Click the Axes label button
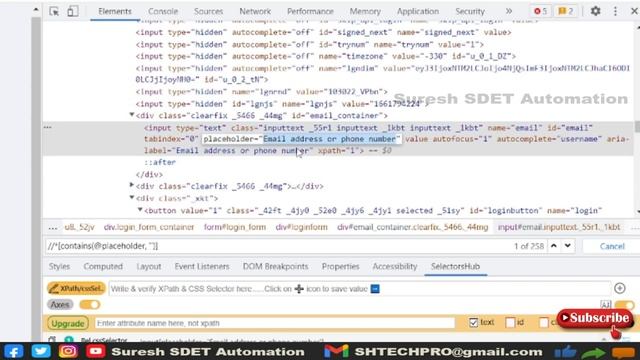 60,304
